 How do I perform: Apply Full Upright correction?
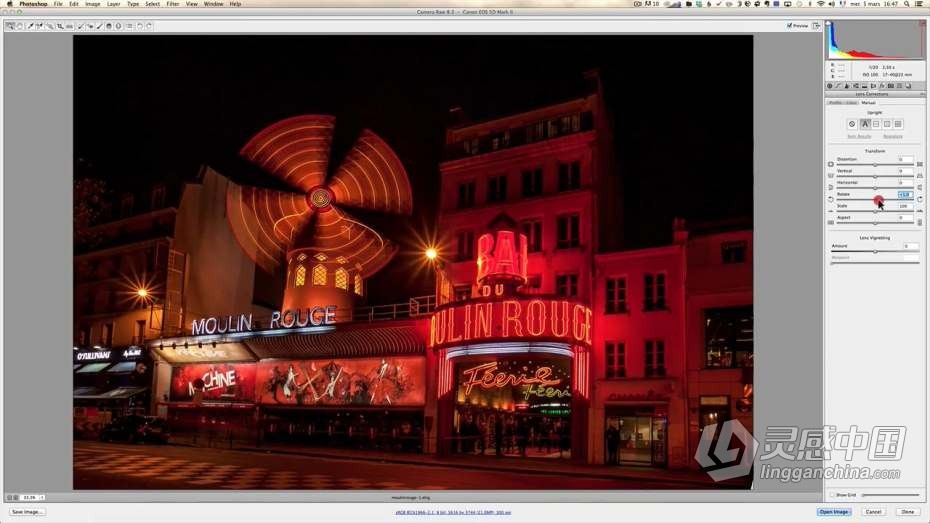click(898, 124)
